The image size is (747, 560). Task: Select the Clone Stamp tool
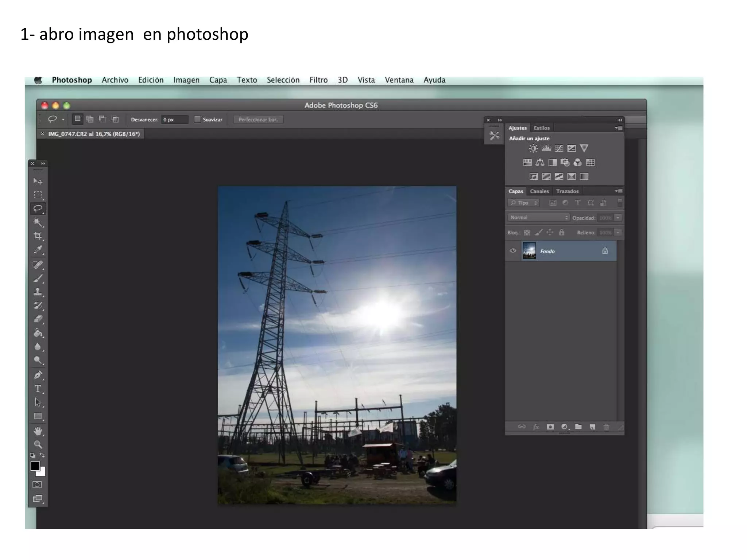[38, 292]
